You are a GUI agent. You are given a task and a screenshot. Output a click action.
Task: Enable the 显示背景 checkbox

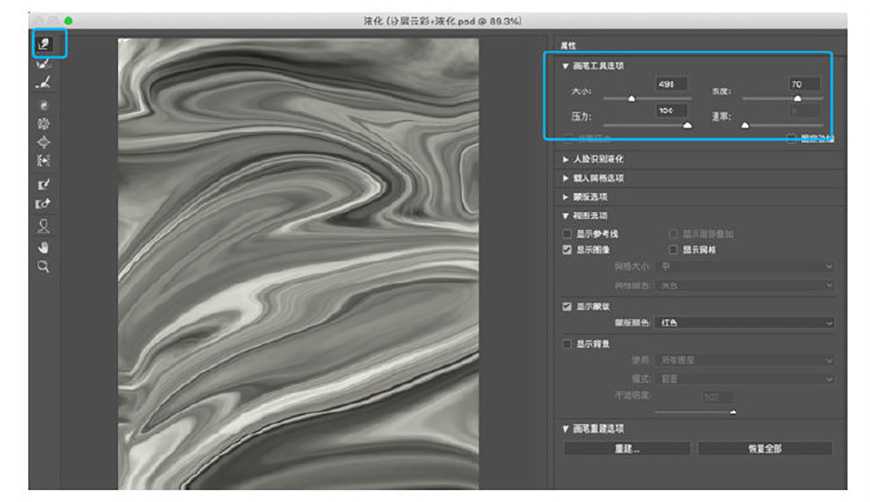point(567,343)
